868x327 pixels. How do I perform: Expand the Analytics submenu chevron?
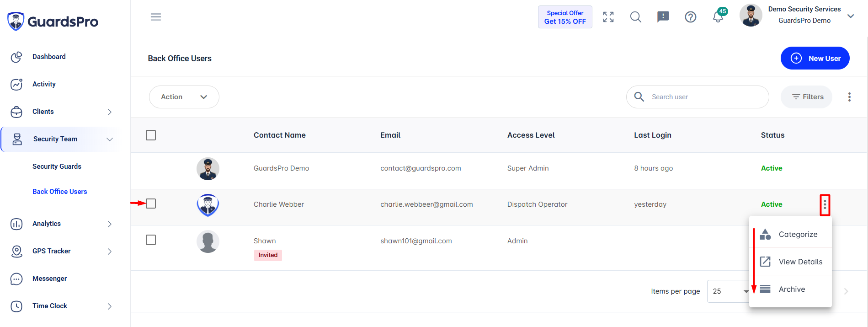tap(110, 224)
